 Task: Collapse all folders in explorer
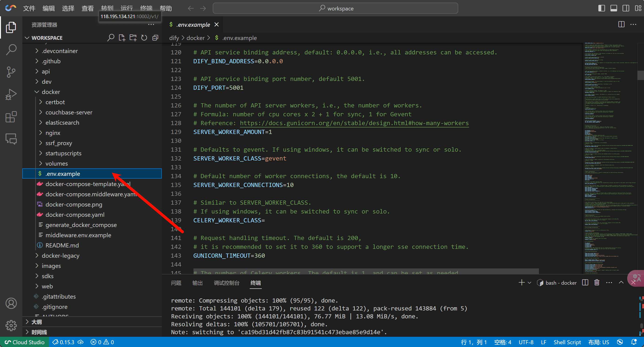coord(155,38)
